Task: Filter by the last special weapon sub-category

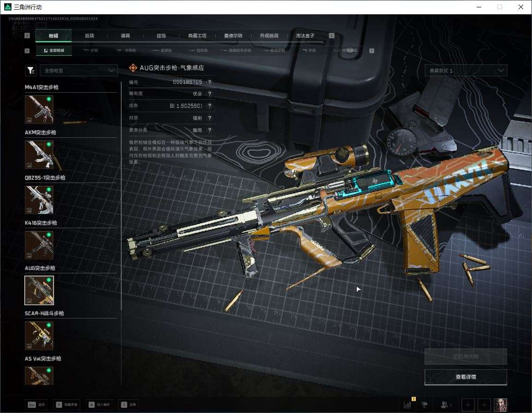Action: [345, 51]
